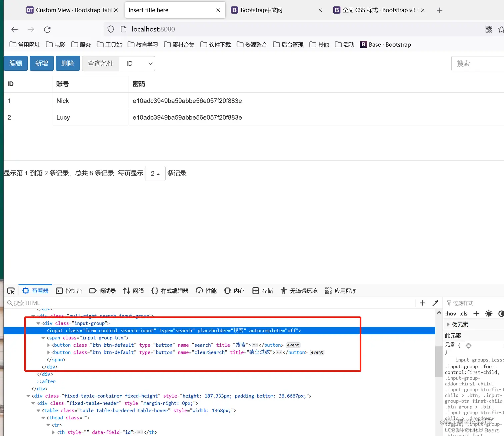Go back with browser back arrow

[14, 29]
